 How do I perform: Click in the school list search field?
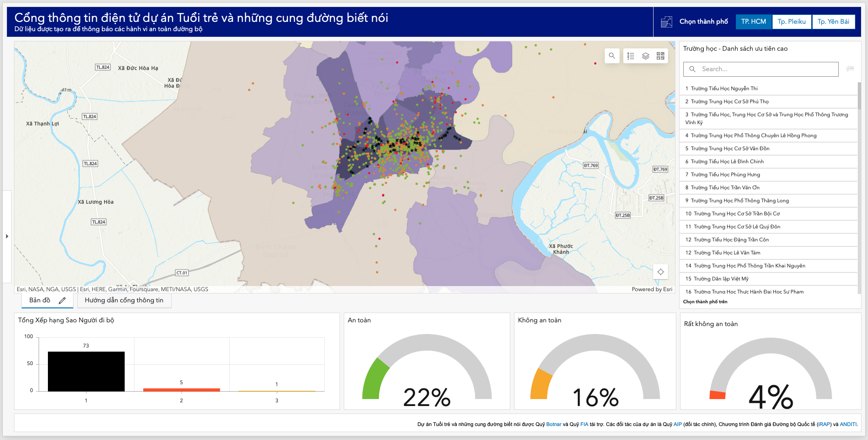(x=761, y=69)
